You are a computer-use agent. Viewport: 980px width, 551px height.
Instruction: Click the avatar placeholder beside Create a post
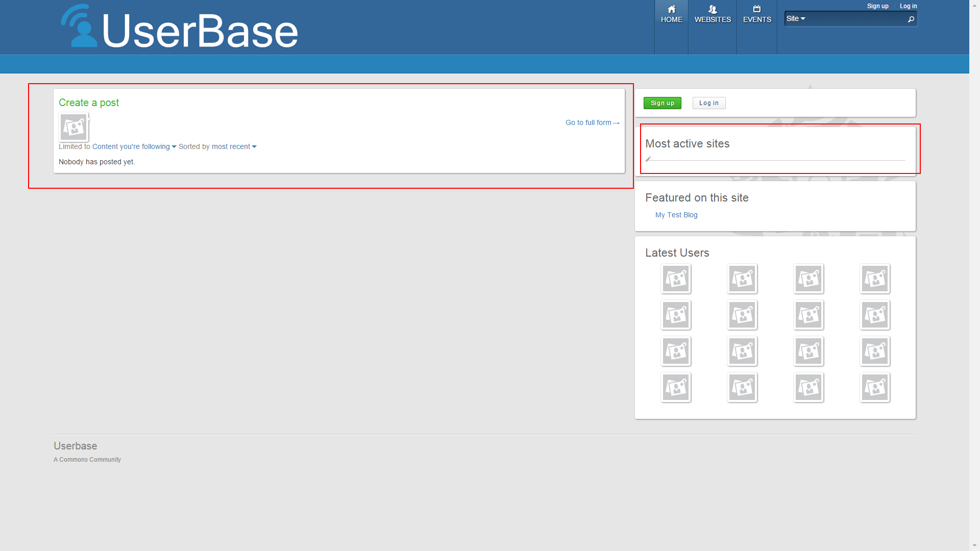73,127
